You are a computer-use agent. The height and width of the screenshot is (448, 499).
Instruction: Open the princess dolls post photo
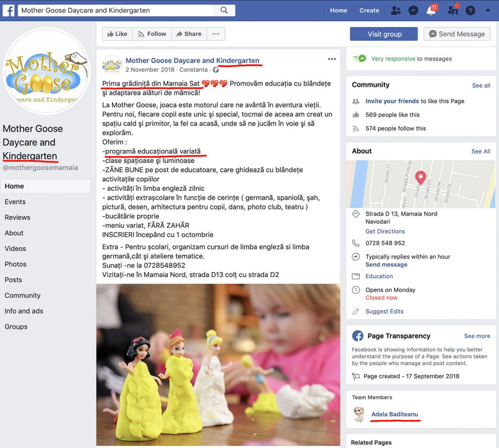(218, 365)
